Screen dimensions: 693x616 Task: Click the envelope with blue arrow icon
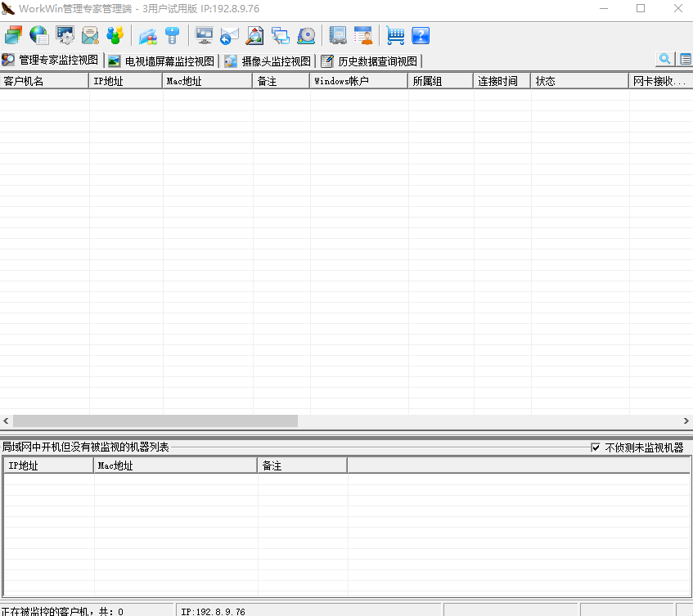(x=229, y=35)
